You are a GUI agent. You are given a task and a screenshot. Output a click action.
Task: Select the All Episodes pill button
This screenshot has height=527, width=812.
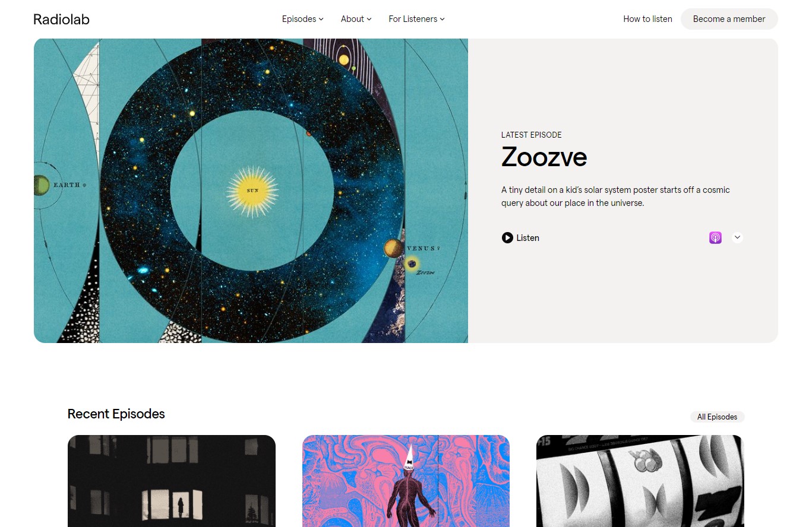point(717,417)
